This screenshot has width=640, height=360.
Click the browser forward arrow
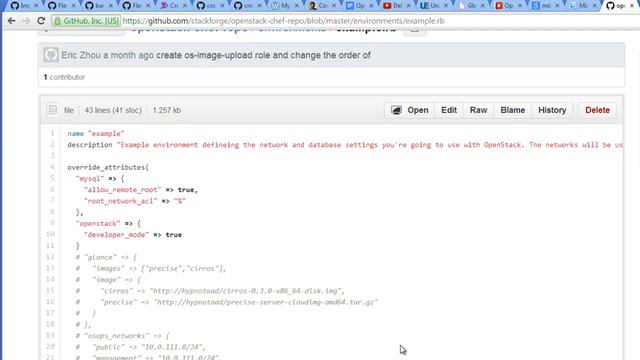[26, 20]
